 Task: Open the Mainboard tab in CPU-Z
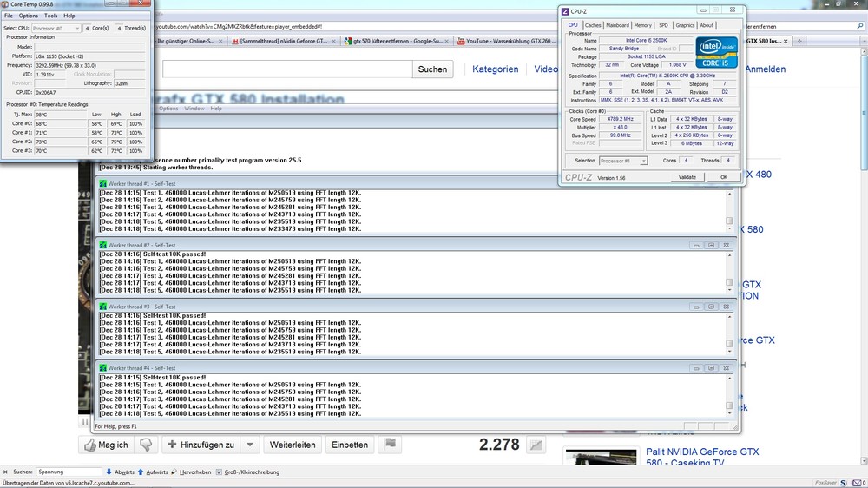coord(617,25)
